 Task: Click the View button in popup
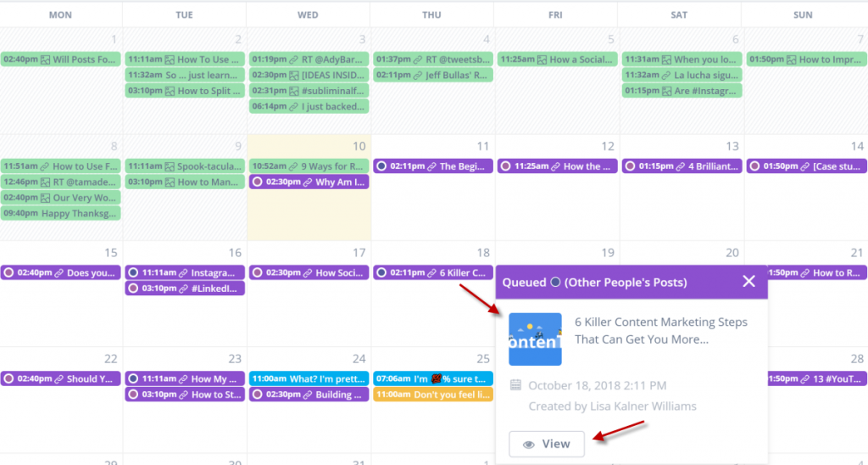pyautogui.click(x=547, y=444)
